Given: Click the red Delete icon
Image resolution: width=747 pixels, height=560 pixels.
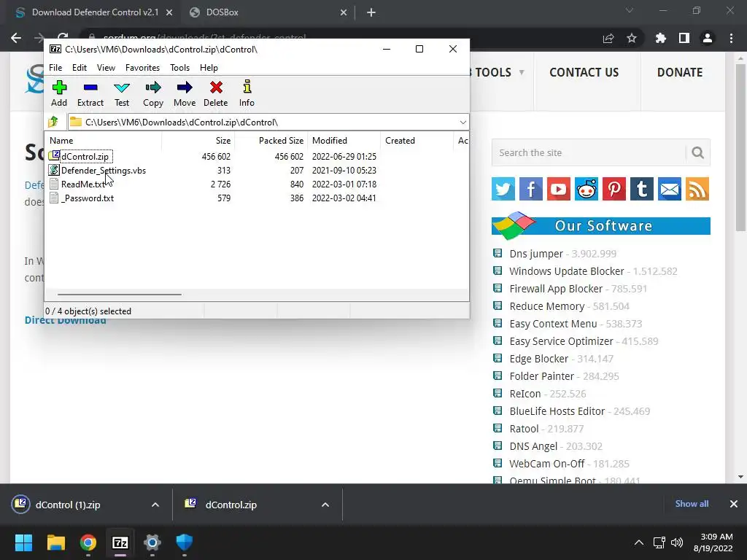Looking at the screenshot, I should point(216,93).
